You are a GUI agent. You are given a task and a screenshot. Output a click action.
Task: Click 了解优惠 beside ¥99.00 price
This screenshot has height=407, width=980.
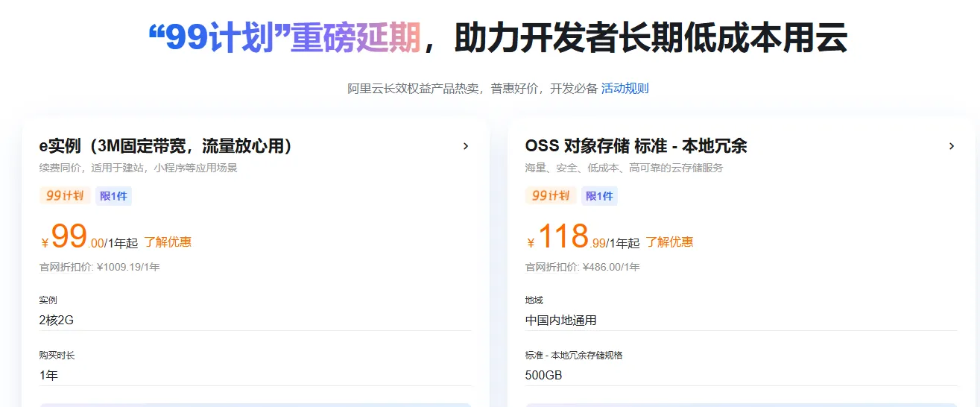click(168, 242)
